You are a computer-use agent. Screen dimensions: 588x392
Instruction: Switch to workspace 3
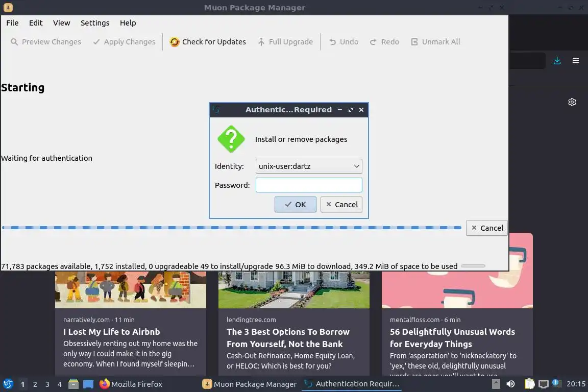tap(47, 384)
